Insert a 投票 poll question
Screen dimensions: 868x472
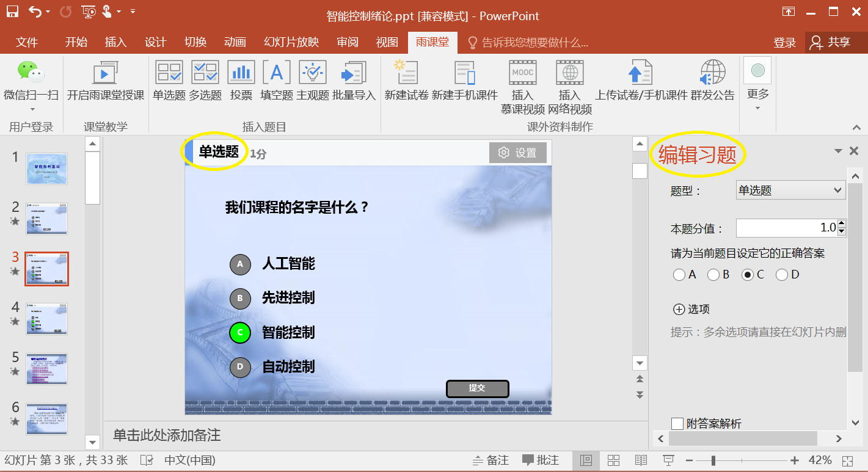pyautogui.click(x=241, y=80)
